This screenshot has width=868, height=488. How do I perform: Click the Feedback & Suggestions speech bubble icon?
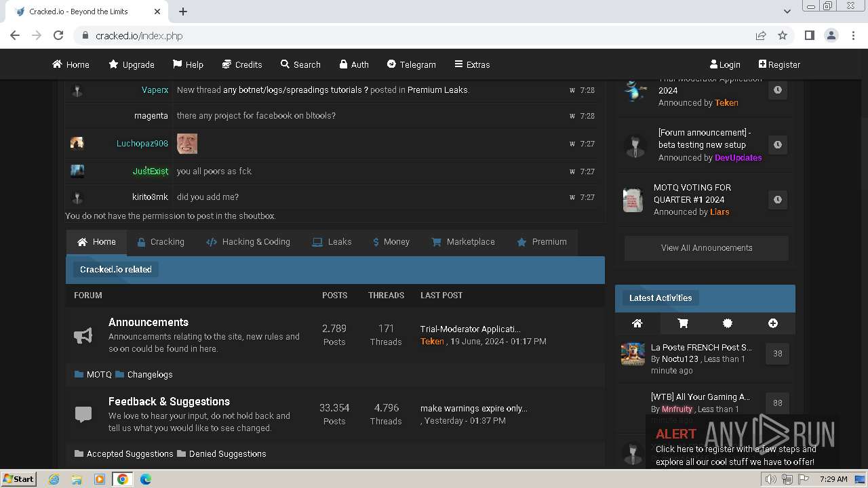coord(83,414)
